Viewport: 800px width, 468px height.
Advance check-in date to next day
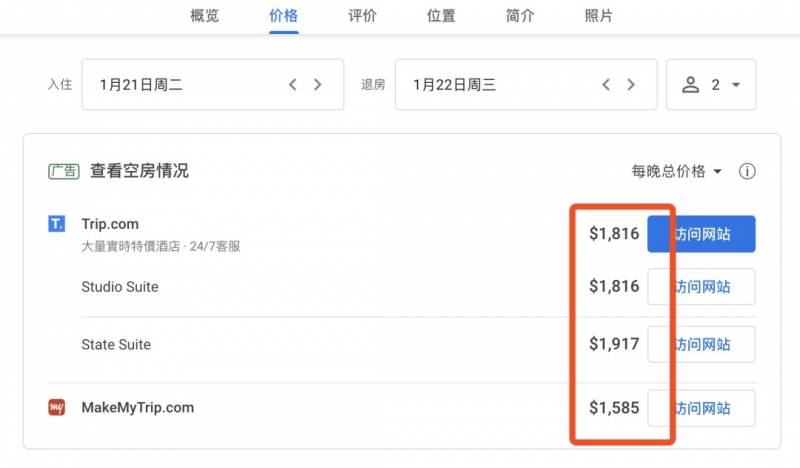coord(318,85)
